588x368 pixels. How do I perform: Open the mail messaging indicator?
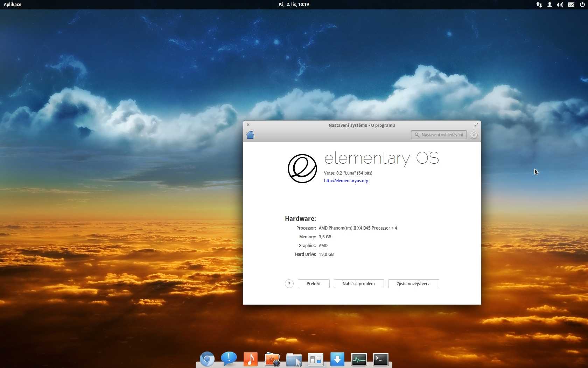click(x=571, y=5)
